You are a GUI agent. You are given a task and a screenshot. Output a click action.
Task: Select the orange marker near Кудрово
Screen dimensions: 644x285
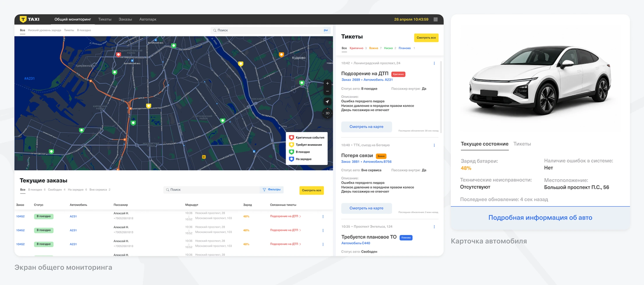click(281, 54)
